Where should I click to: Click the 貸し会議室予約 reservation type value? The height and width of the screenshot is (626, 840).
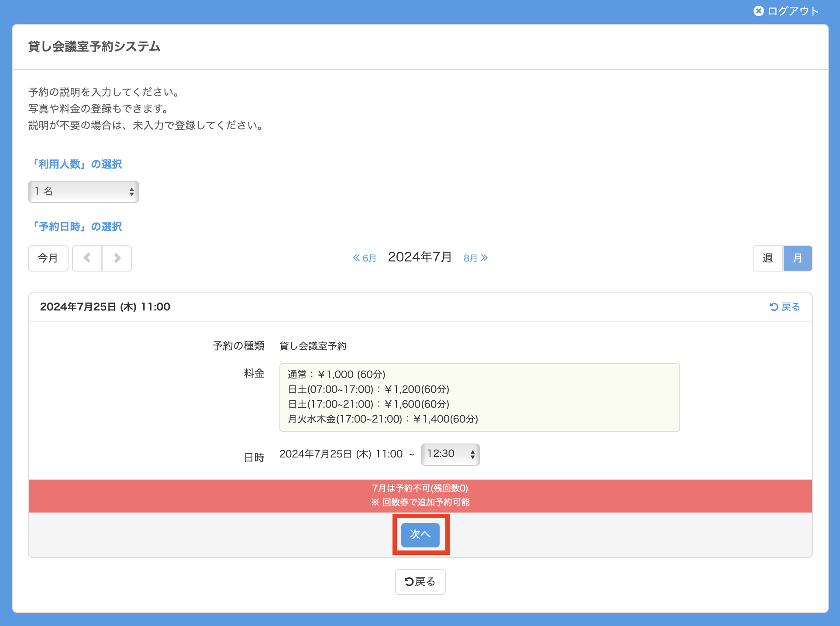[x=313, y=346]
